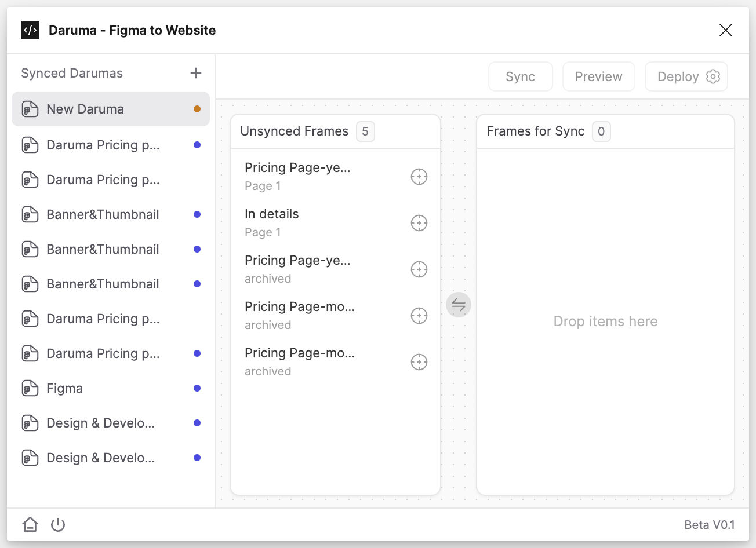Open Deploy settings gear icon
Screen dimensions: 756x548
coord(713,76)
